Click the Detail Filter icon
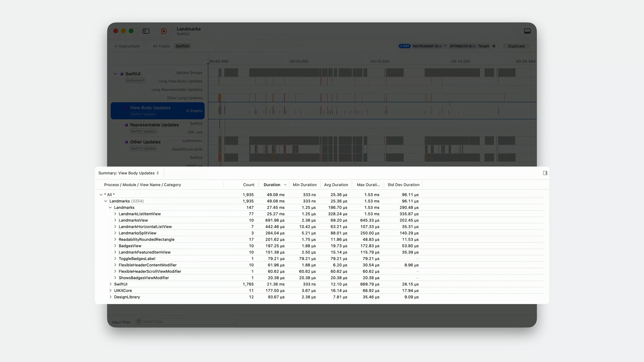The width and height of the screenshot is (644, 362). pyautogui.click(x=139, y=321)
